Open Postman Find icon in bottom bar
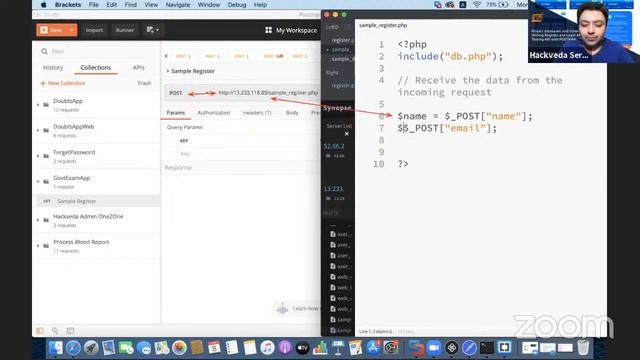 (x=55, y=331)
